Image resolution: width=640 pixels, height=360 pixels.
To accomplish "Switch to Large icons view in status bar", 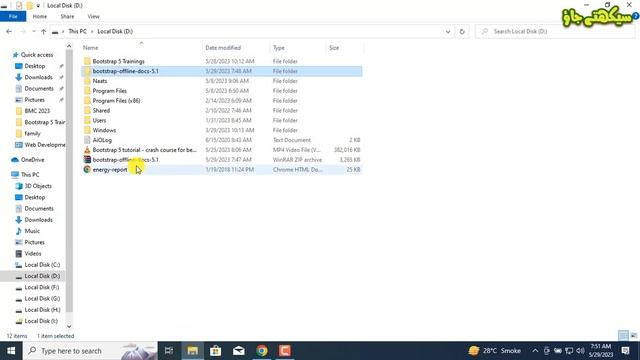I will click(633, 336).
